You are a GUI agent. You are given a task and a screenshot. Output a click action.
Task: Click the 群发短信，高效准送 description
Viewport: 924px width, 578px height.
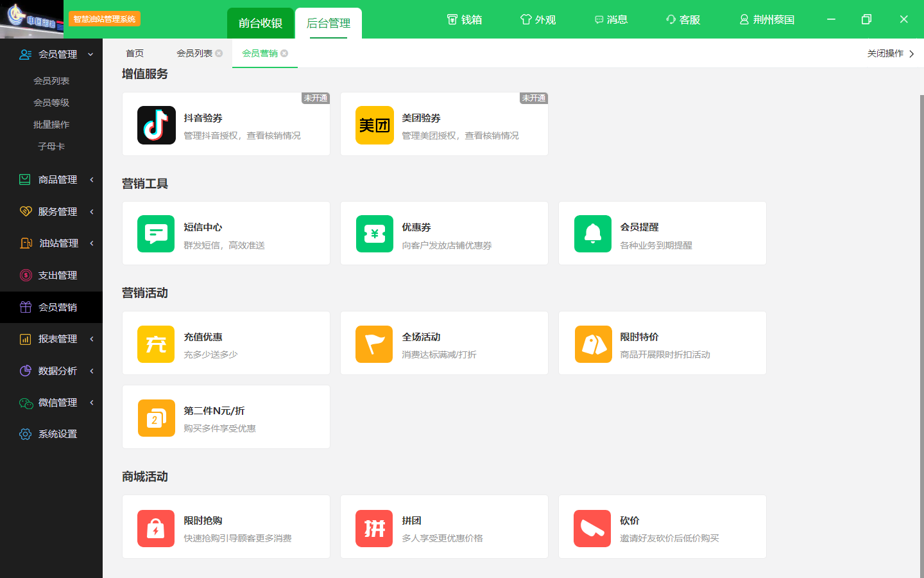click(x=224, y=245)
